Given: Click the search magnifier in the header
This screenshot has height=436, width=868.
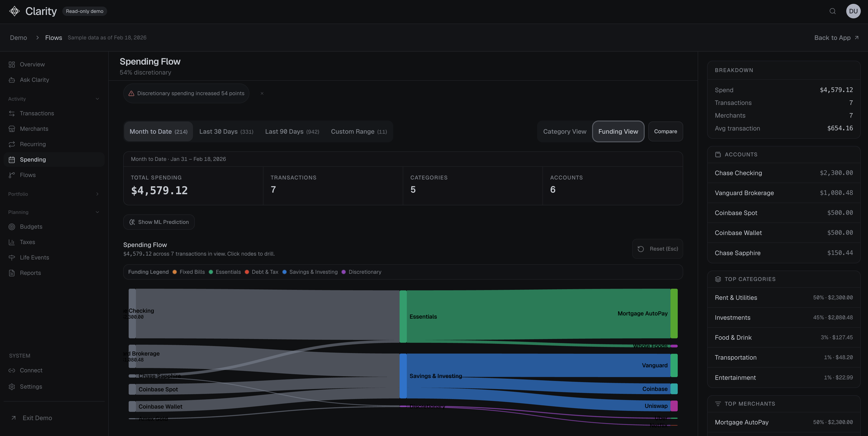Looking at the screenshot, I should point(832,11).
